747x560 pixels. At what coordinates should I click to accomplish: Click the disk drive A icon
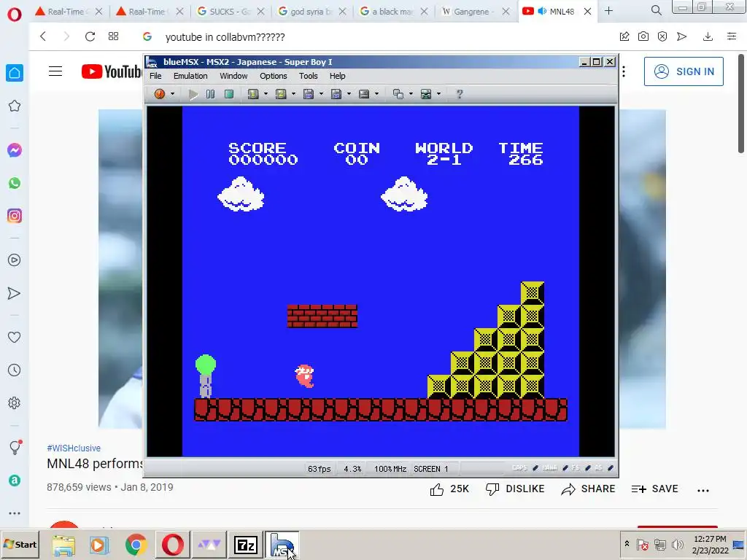(x=309, y=94)
